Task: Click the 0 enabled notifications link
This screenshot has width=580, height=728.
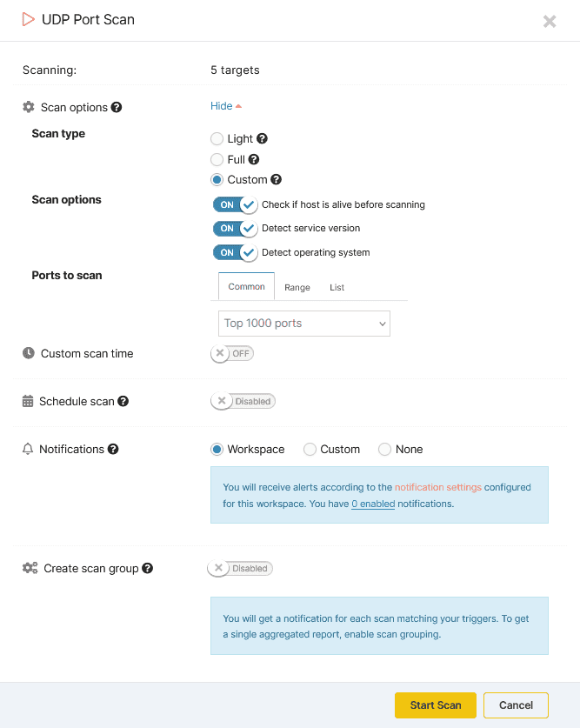Action: [x=373, y=504]
